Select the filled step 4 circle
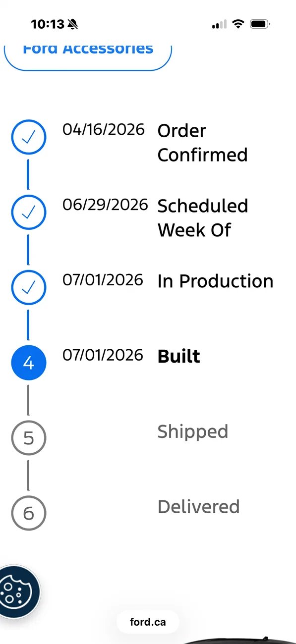 coord(29,363)
